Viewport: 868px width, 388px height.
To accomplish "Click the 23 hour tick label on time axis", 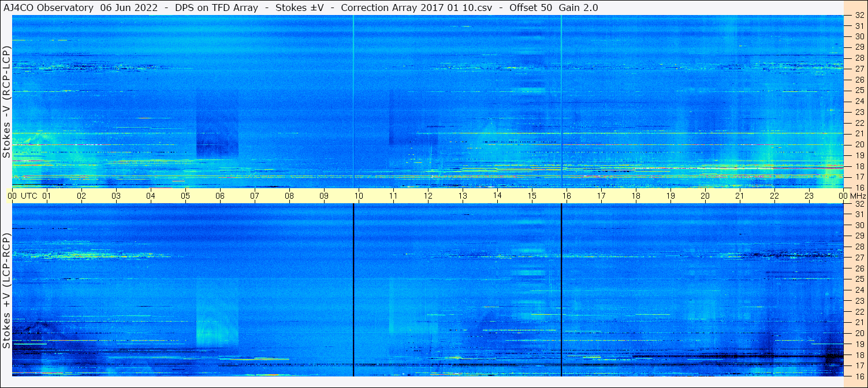I will point(809,196).
